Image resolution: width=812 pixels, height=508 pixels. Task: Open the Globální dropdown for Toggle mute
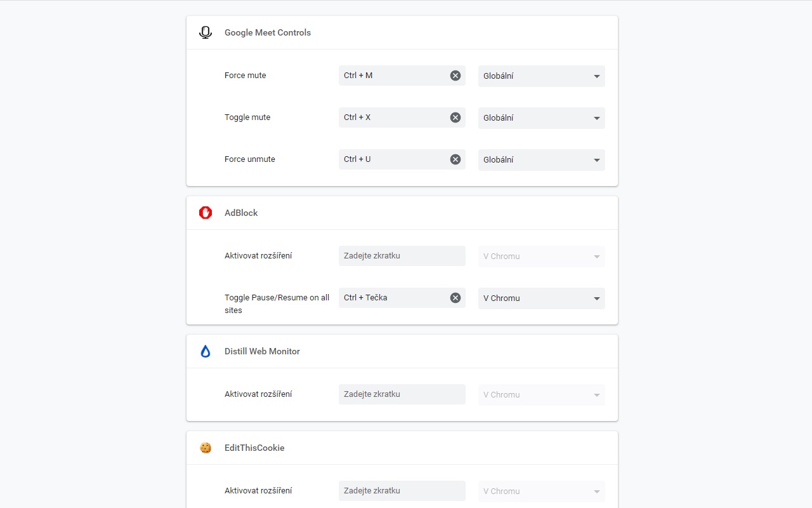(542, 118)
